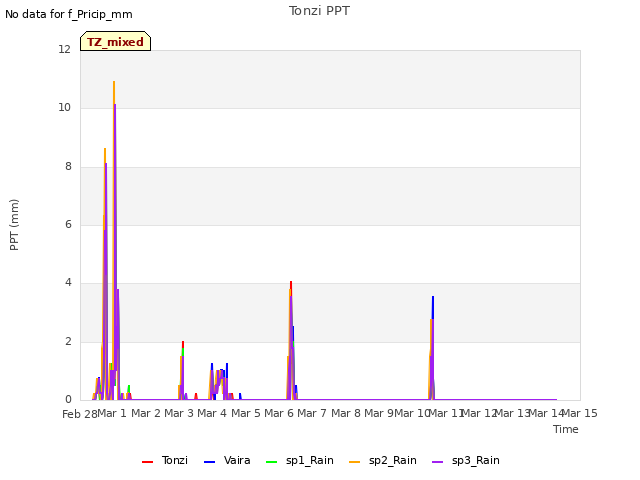The width and height of the screenshot is (640, 480).
Task: Click the Mar 4 x-axis tick label
Action: click(212, 413)
